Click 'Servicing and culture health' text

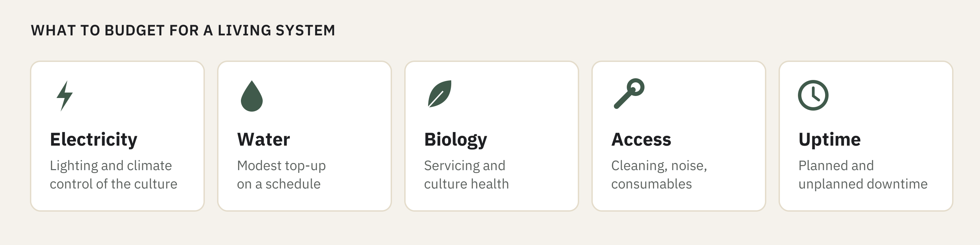467,175
